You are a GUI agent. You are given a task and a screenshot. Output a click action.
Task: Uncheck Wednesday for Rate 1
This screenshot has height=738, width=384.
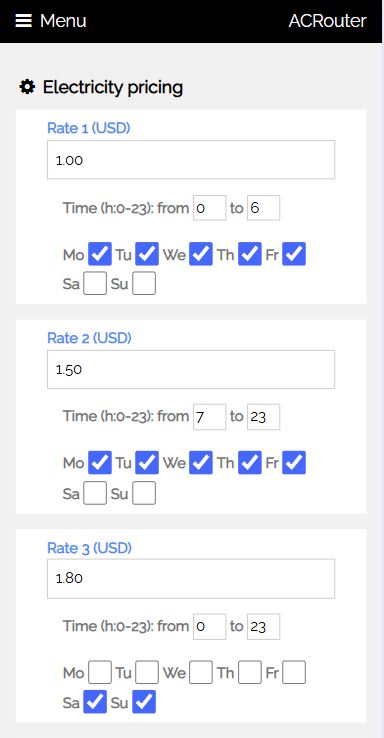[x=201, y=254]
